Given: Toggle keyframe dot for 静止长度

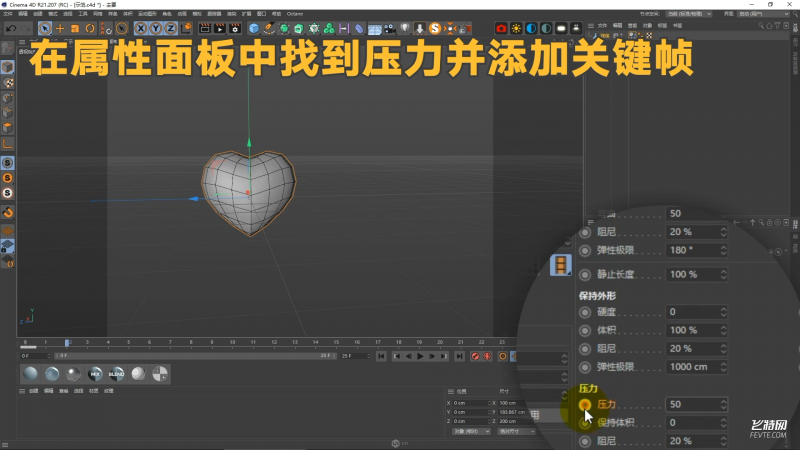Looking at the screenshot, I should (x=585, y=274).
